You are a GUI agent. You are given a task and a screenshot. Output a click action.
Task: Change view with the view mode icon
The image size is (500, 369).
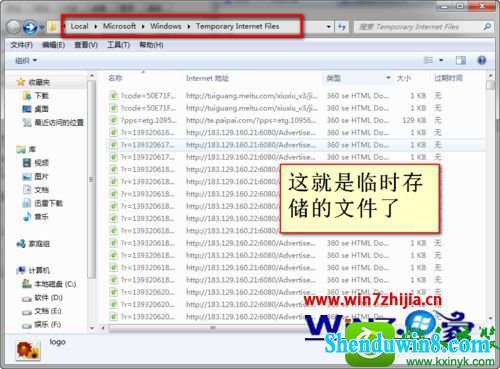pos(428,60)
